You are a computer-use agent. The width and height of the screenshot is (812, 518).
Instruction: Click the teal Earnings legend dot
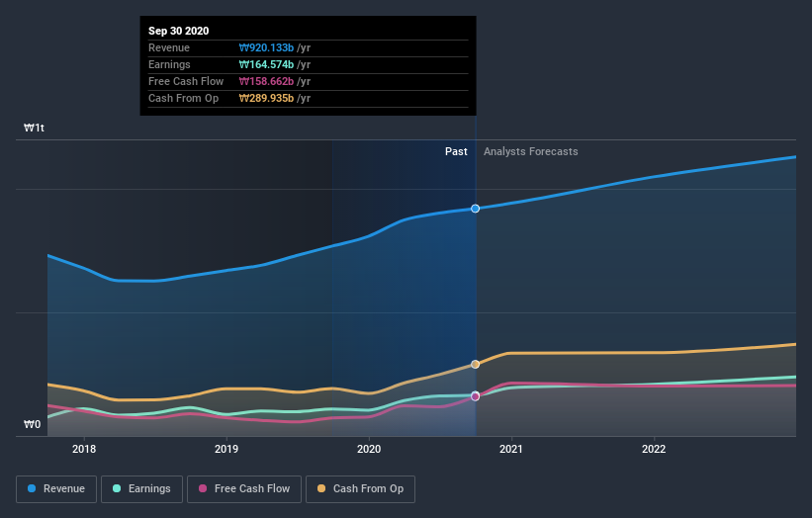(117, 488)
